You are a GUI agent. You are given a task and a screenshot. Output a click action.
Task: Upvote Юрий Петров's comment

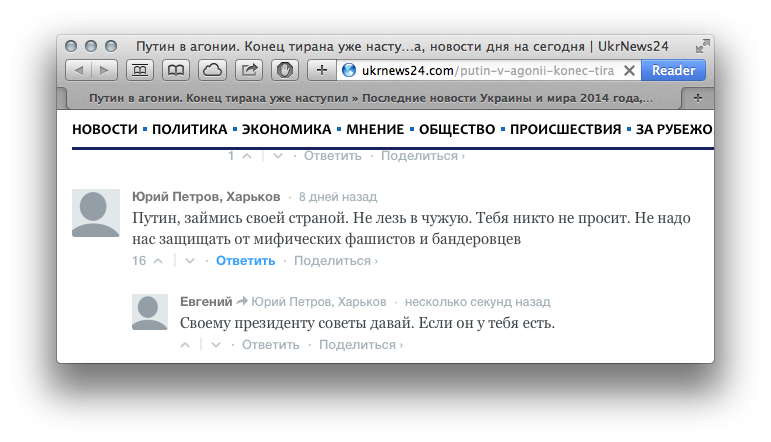(158, 261)
